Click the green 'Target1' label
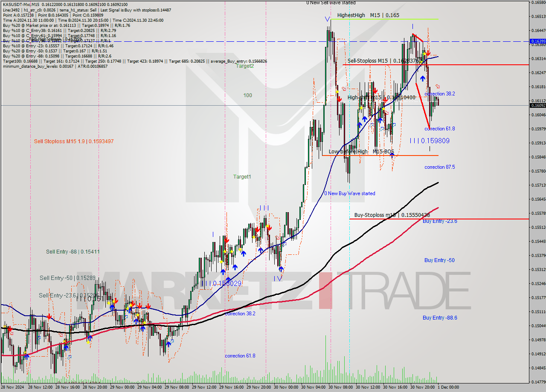The height and width of the screenshot is (392, 546). [x=242, y=176]
